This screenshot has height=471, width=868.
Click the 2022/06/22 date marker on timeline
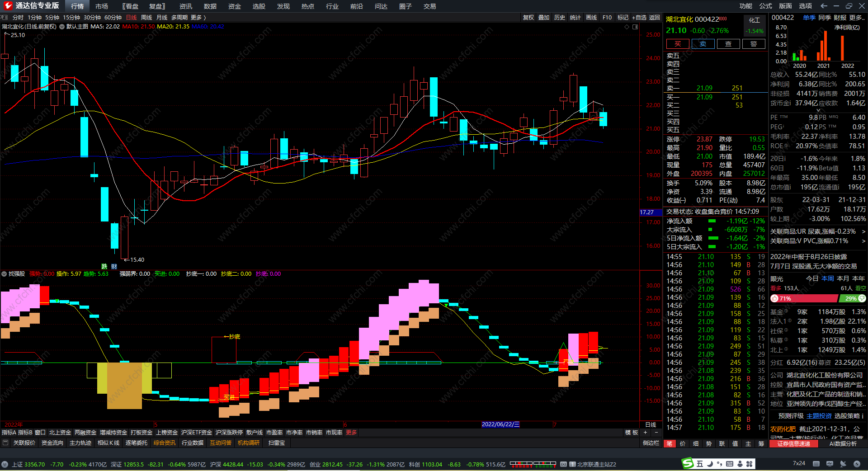click(500, 424)
